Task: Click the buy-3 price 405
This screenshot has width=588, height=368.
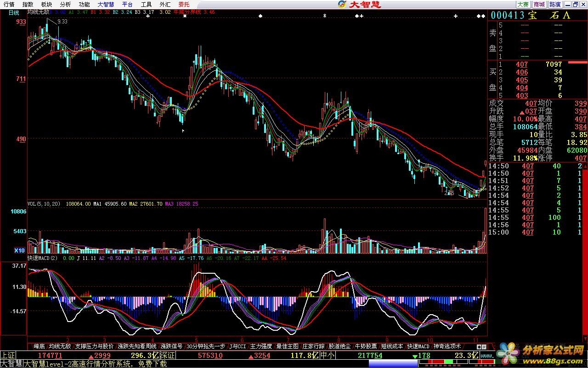Action: coord(522,80)
